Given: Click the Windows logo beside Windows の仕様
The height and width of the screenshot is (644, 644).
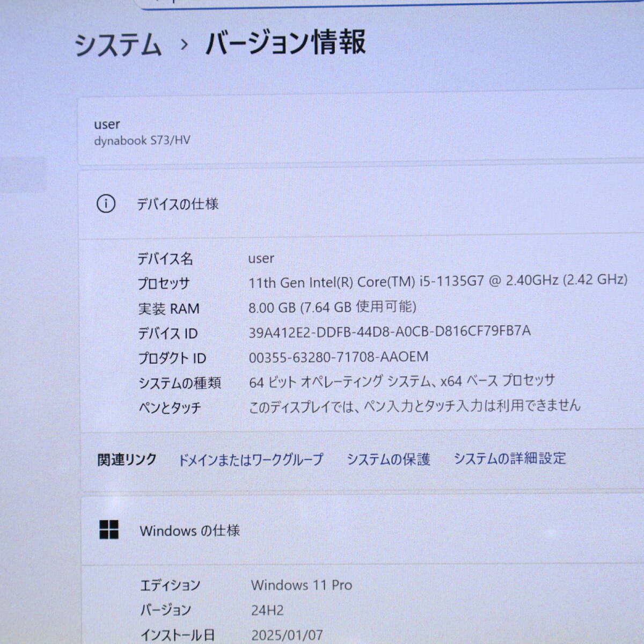Looking at the screenshot, I should click(x=109, y=530).
